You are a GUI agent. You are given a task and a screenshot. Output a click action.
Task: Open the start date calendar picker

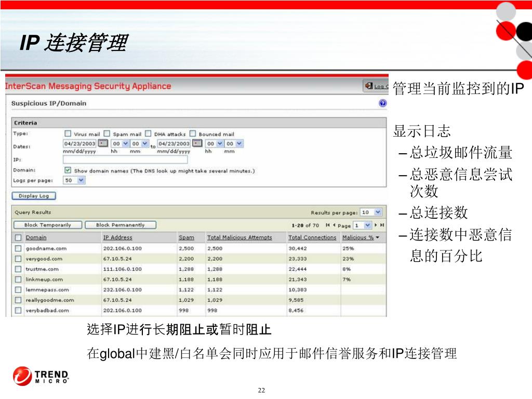[103, 143]
